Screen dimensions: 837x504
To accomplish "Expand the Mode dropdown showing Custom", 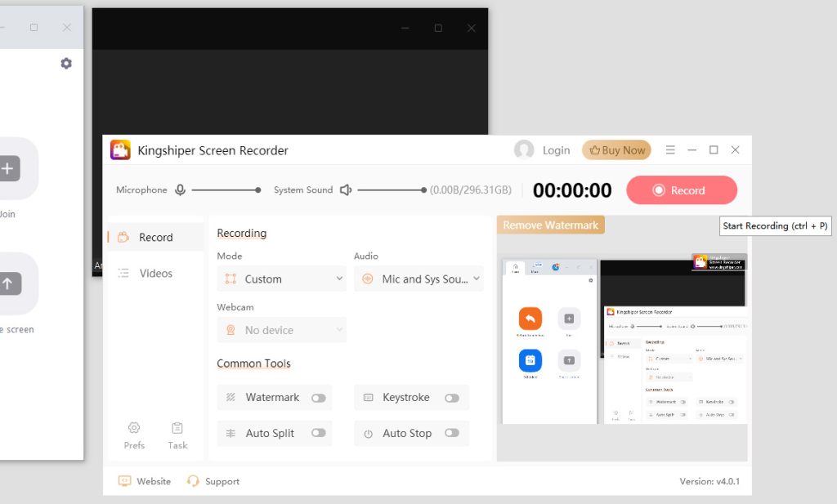I will [281, 279].
